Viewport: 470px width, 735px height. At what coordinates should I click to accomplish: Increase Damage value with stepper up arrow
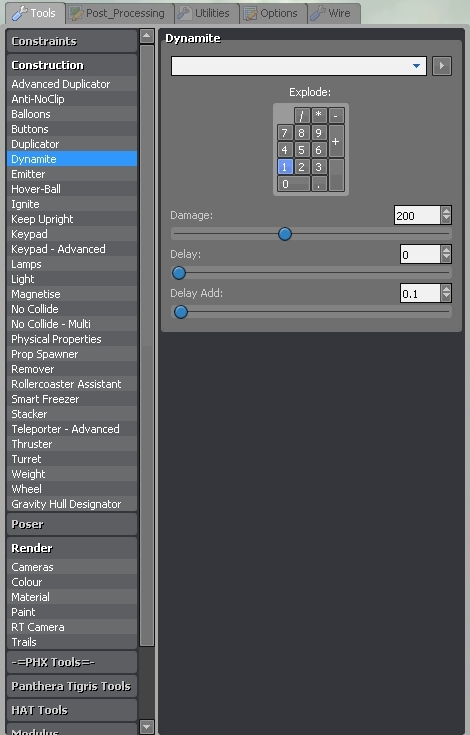(446, 211)
